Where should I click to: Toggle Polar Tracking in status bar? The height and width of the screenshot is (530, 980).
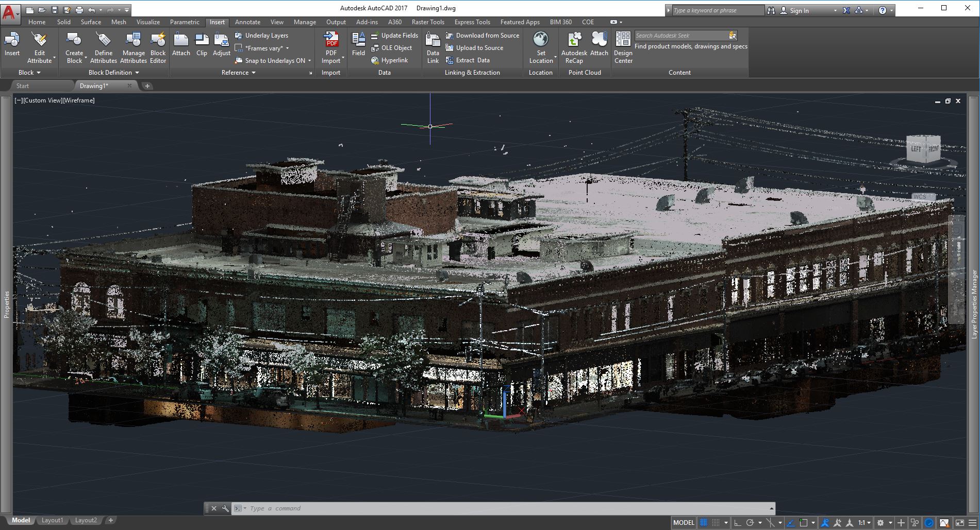pos(750,523)
